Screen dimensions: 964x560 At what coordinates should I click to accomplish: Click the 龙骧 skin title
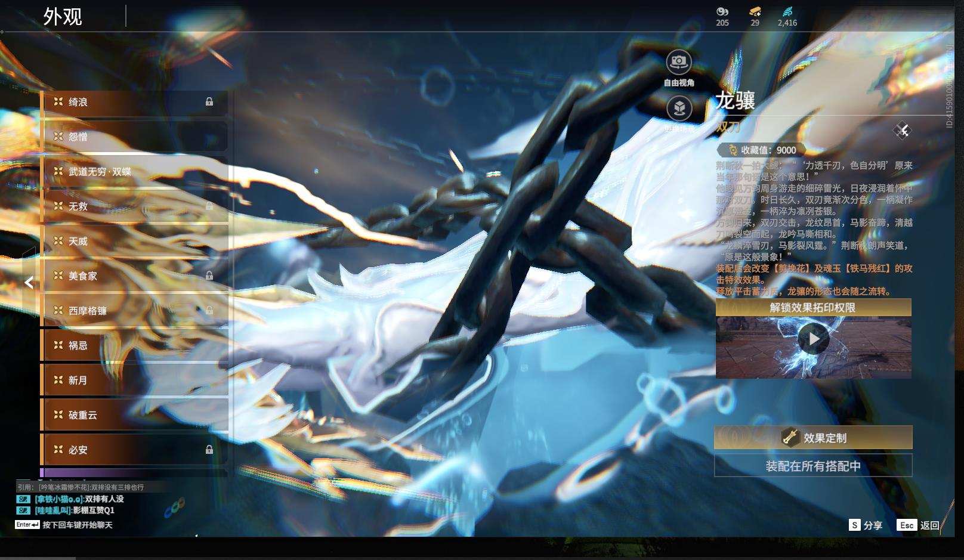point(736,101)
